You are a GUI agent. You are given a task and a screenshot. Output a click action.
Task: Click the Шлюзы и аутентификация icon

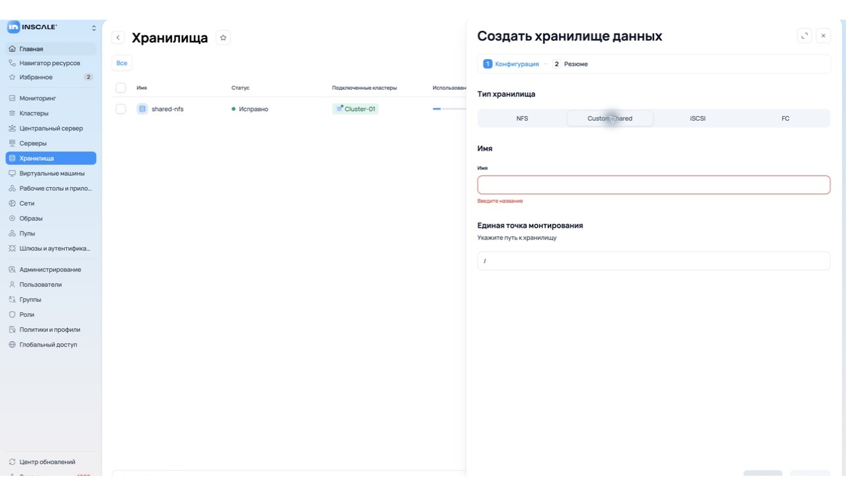tap(12, 249)
